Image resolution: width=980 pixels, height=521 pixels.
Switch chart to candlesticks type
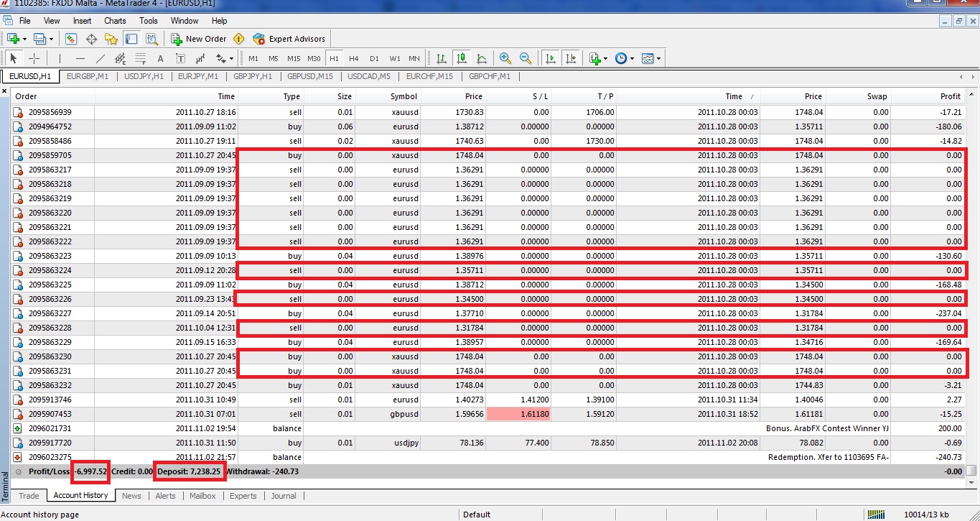[x=461, y=58]
